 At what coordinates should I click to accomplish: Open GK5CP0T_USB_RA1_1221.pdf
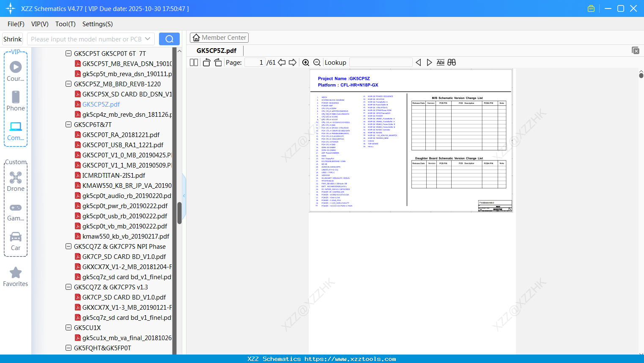pyautogui.click(x=123, y=145)
